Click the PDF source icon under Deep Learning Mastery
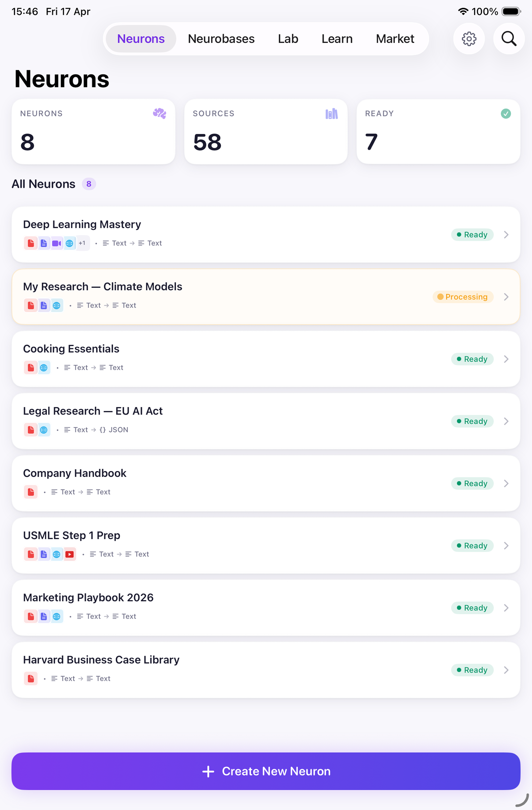Image resolution: width=532 pixels, height=810 pixels. pos(30,243)
